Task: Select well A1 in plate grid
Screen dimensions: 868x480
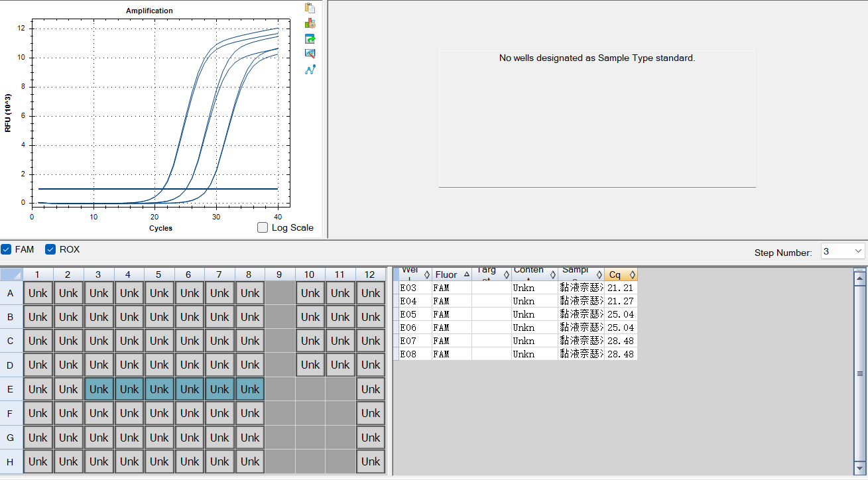Action: point(38,293)
